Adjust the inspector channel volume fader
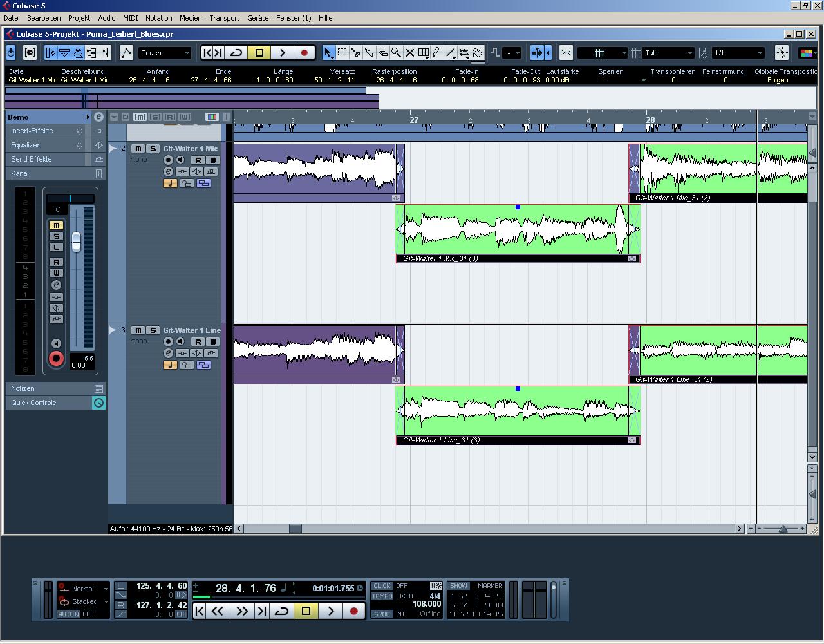Screen dimensions: 824x644 (76, 242)
